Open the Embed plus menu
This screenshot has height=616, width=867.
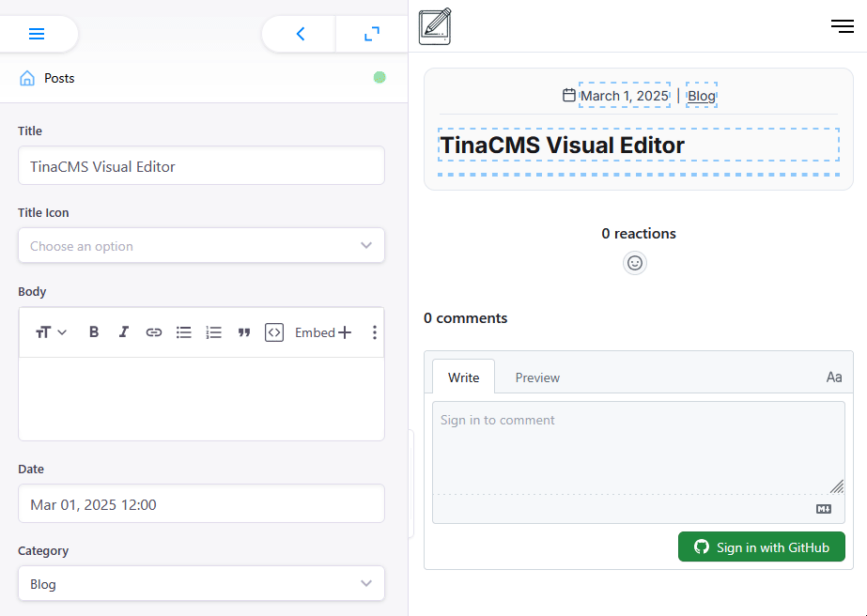323,332
